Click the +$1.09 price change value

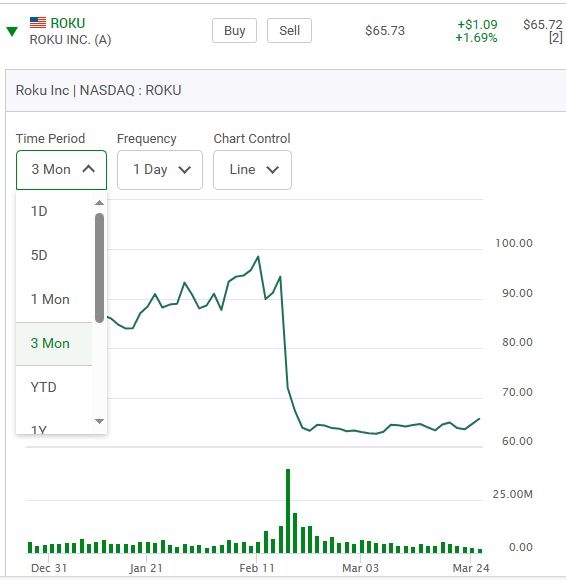(477, 24)
